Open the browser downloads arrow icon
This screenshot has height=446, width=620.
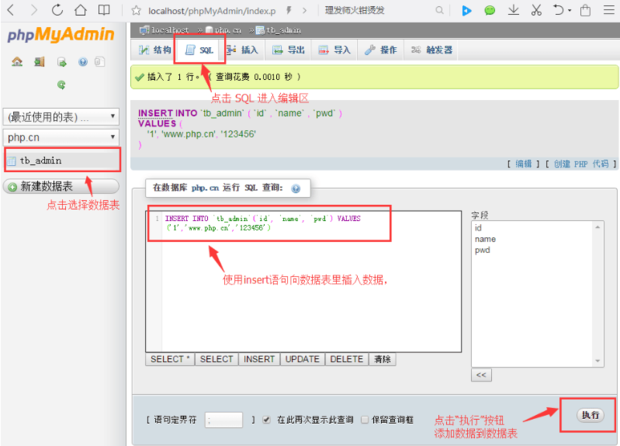pos(513,10)
